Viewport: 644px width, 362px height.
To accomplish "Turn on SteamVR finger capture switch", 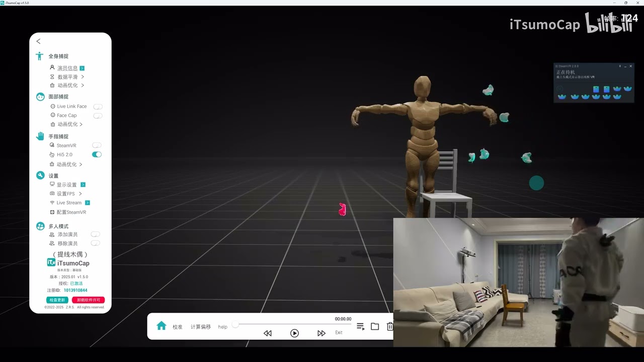I will pos(97,145).
